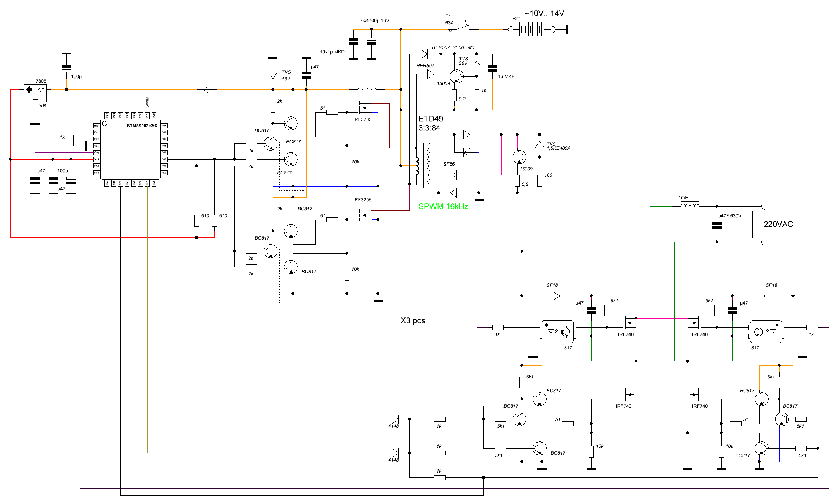Select the left 817 optocoupler

(x=557, y=332)
